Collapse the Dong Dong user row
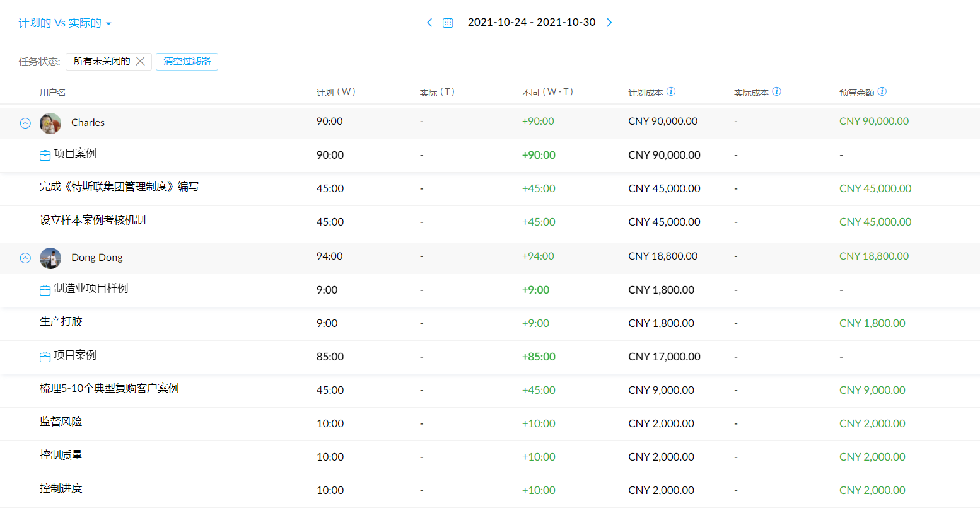 [x=25, y=258]
